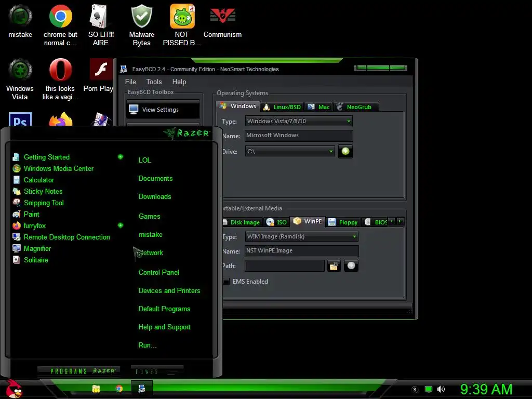Open the Firefox desktop icon
The width and height of the screenshot is (532, 399).
(x=61, y=119)
